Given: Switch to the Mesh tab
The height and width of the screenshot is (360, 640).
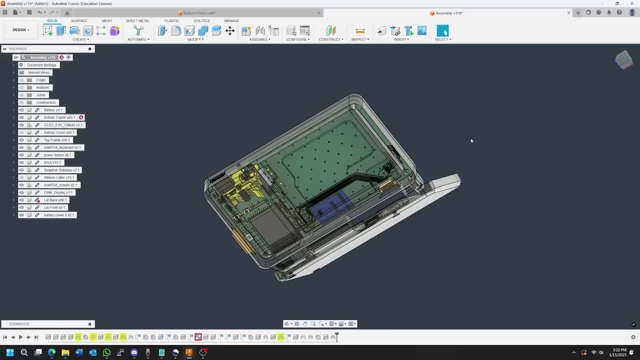Looking at the screenshot, I should point(107,21).
